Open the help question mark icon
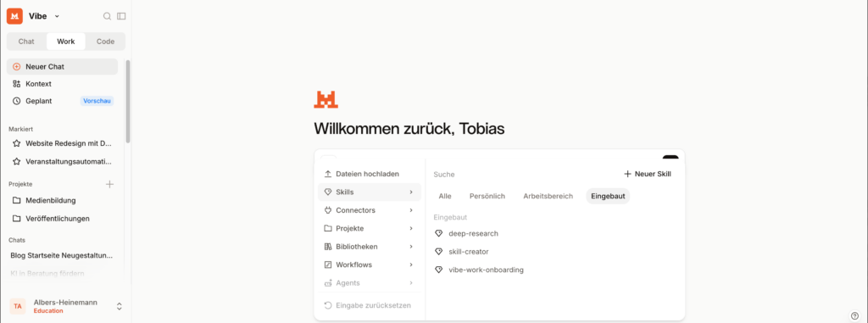 click(x=854, y=316)
